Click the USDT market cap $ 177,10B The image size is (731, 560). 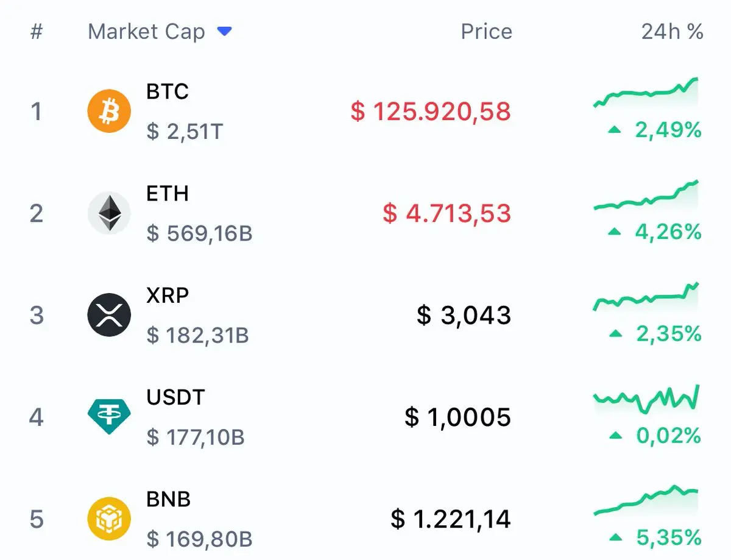[196, 437]
